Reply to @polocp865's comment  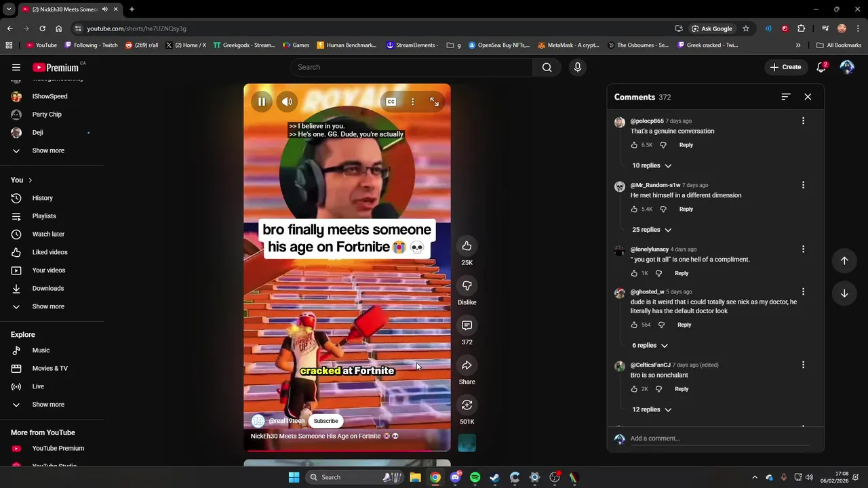(x=686, y=145)
